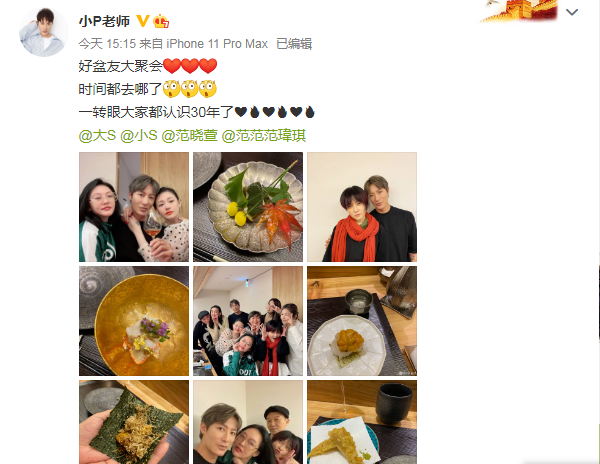Open the tempura with black cup photo
Viewport: 600px width, 464px height.
coord(362,422)
